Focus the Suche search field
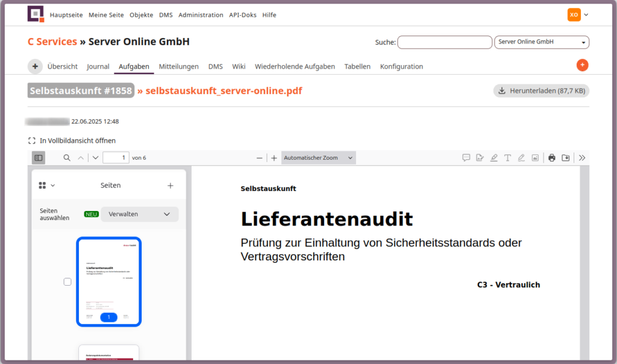Viewport: 617px width, 364px height. click(x=445, y=42)
